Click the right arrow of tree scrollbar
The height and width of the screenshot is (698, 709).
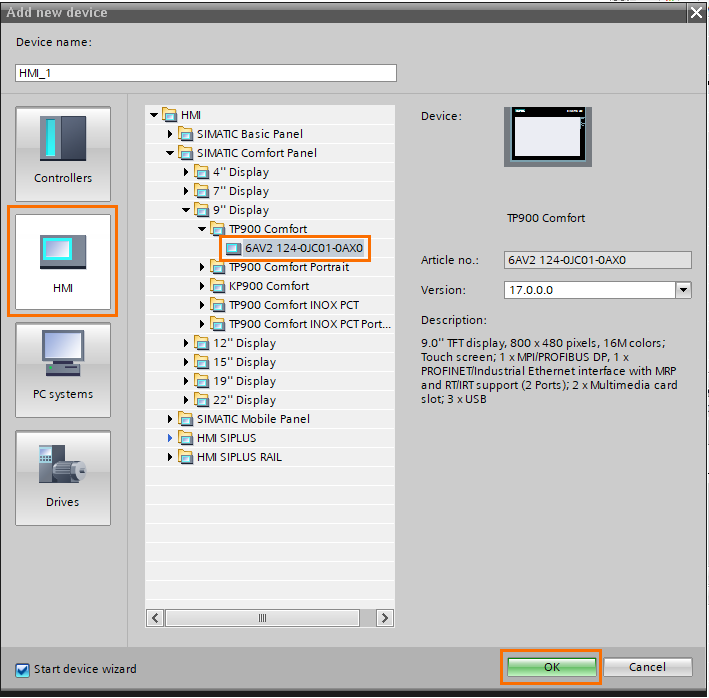click(x=385, y=618)
